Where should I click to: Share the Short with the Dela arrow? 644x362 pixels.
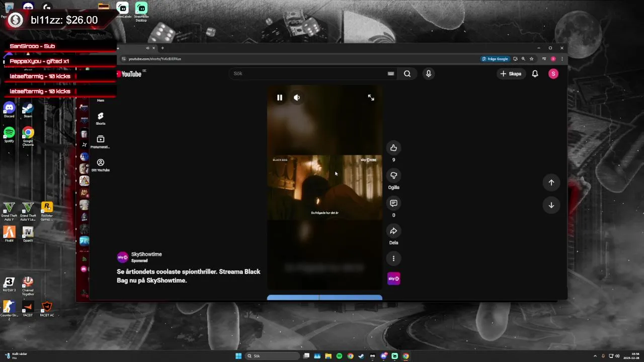(393, 231)
